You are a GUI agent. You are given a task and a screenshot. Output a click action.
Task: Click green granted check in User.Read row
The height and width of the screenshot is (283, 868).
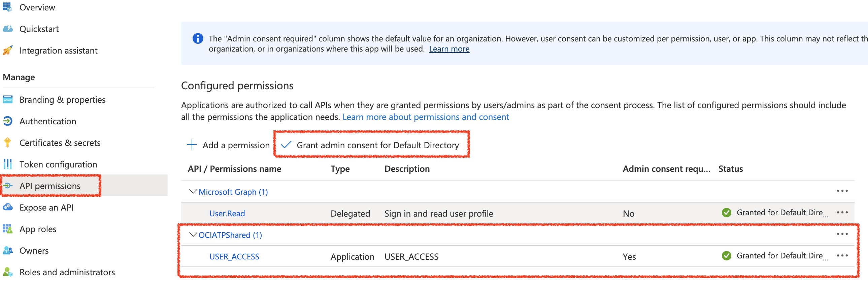tap(727, 213)
